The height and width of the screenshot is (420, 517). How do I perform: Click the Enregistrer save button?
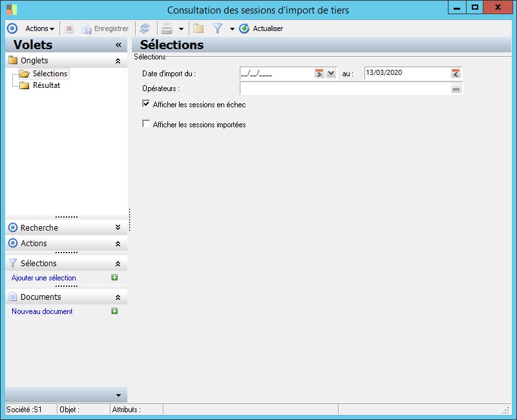click(105, 28)
